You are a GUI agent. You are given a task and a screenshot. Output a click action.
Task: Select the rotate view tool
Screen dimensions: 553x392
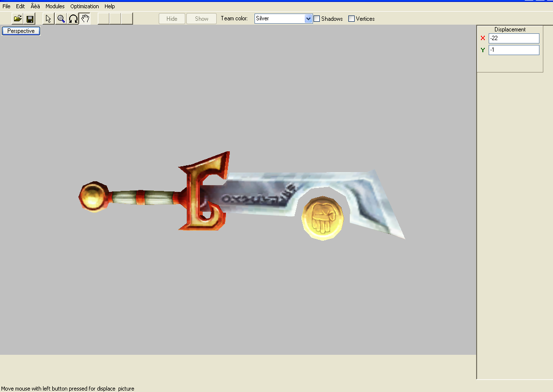click(x=73, y=19)
